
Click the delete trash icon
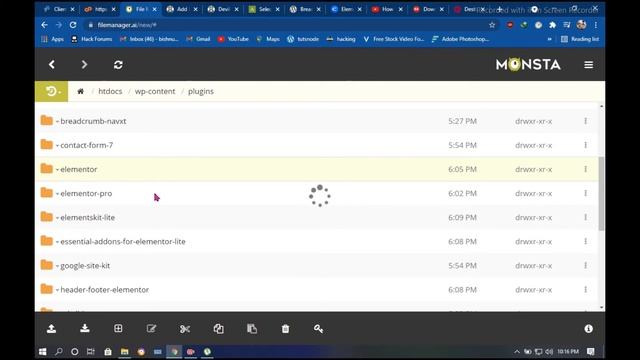(285, 329)
